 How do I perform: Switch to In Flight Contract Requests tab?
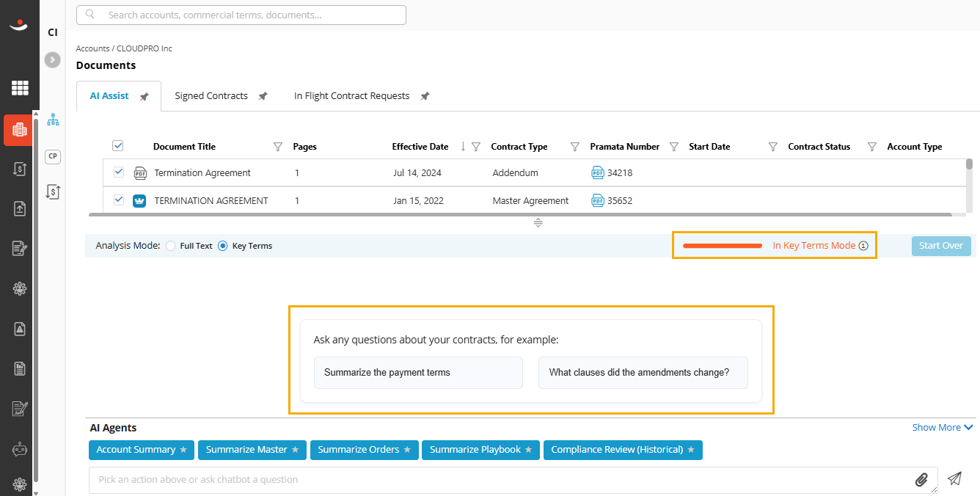coord(352,96)
